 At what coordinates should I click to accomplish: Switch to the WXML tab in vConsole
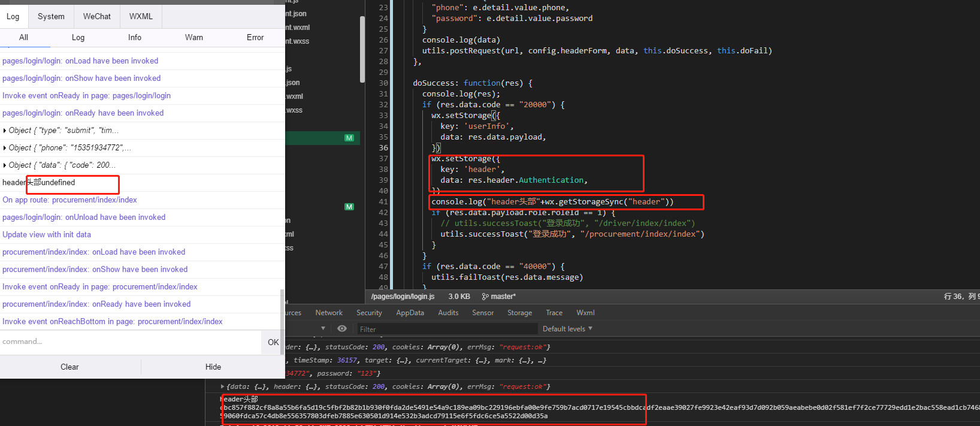[x=141, y=16]
